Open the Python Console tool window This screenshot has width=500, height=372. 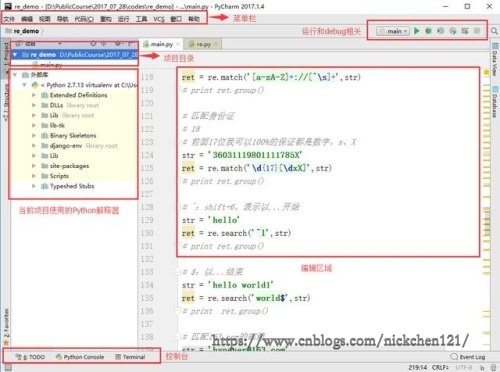point(80,357)
